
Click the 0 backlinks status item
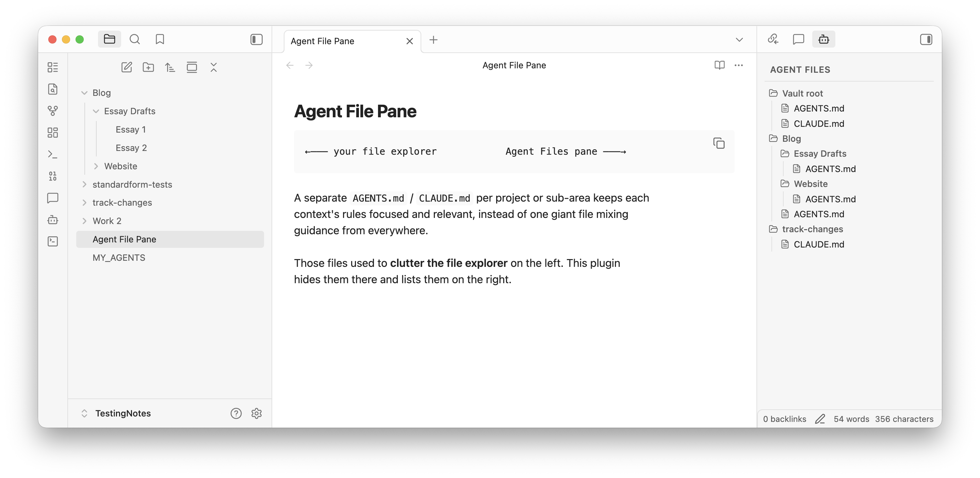pos(784,419)
